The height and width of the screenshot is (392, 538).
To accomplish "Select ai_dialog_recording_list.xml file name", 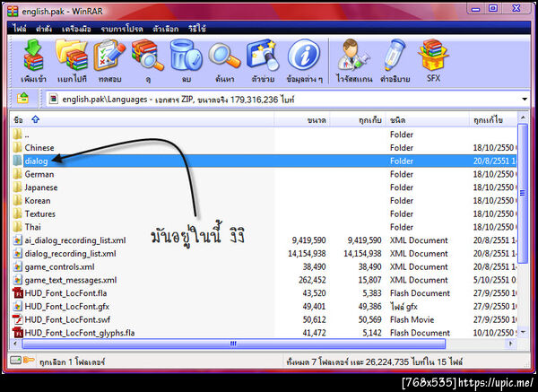I will pos(75,240).
